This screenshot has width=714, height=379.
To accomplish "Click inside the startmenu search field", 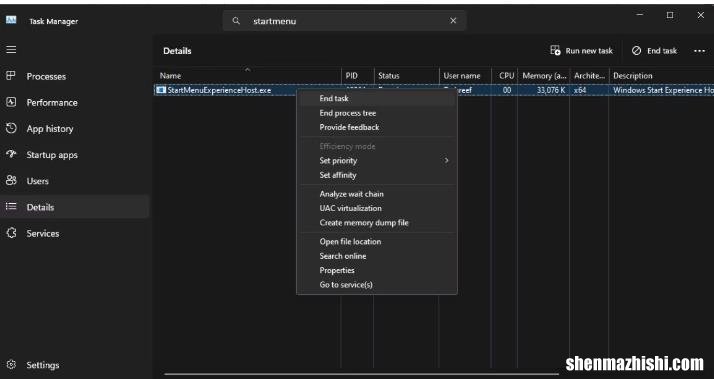I will point(344,20).
